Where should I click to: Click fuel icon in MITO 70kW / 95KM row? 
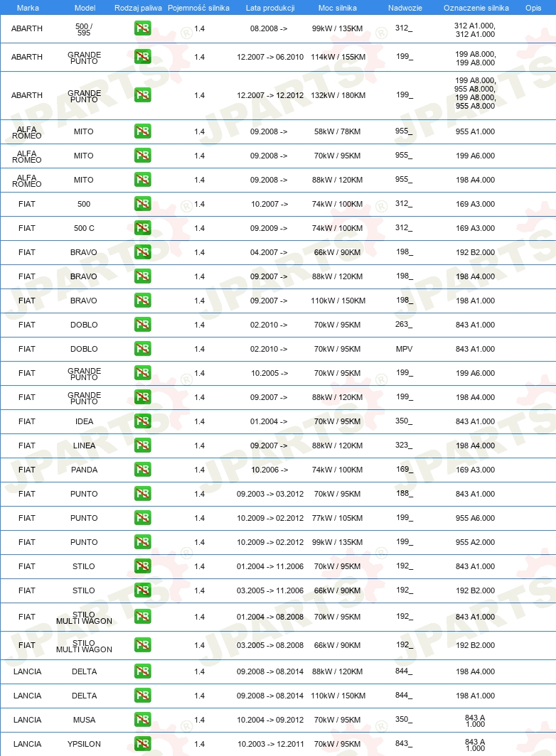click(x=142, y=155)
